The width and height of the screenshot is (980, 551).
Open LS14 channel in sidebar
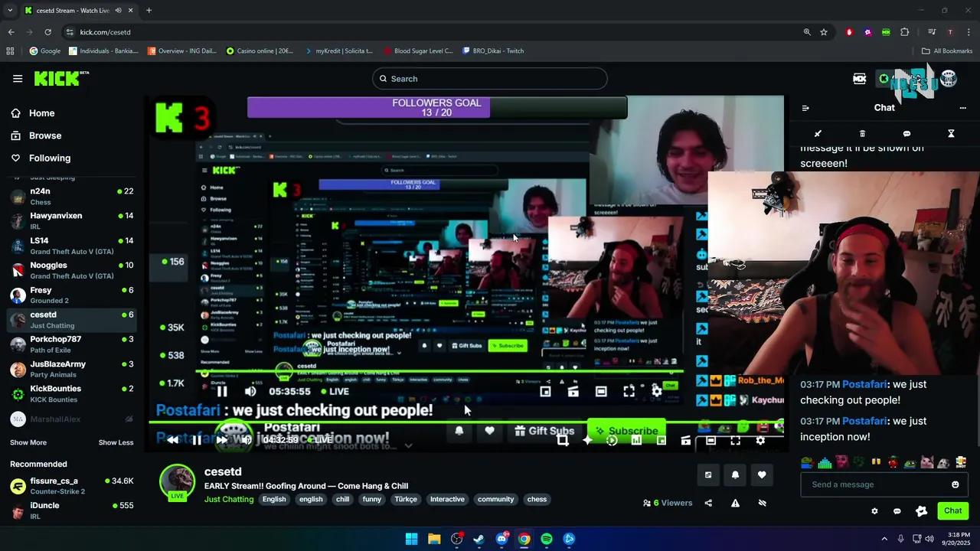(x=72, y=246)
